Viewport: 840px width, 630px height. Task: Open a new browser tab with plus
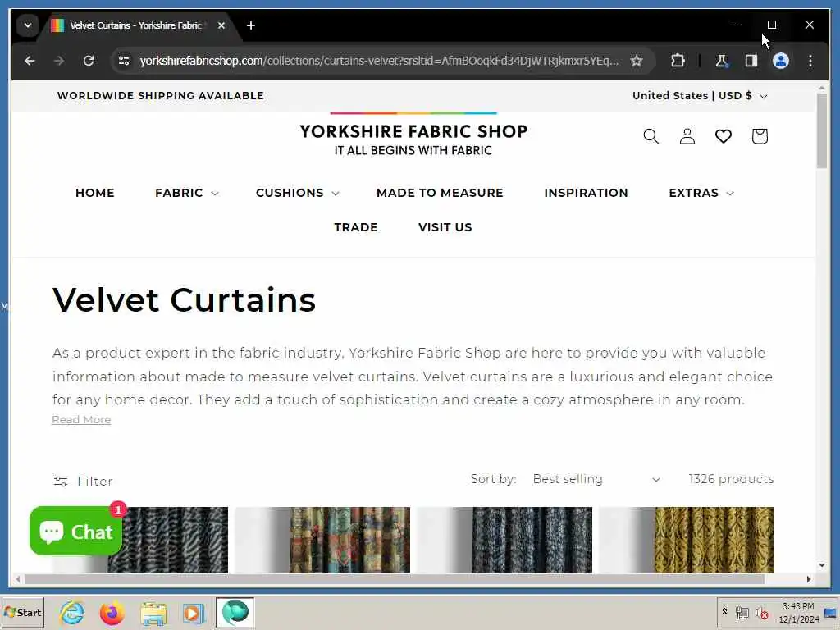pyautogui.click(x=251, y=25)
